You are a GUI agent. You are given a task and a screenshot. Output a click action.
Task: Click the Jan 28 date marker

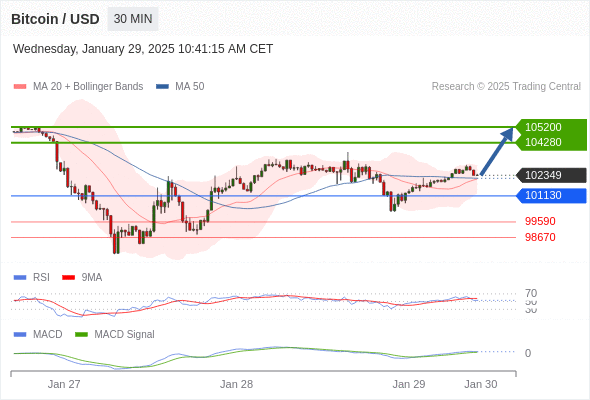[x=236, y=384]
